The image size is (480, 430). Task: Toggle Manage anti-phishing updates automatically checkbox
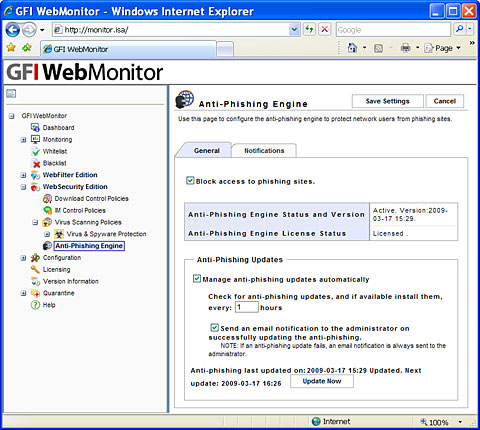click(x=197, y=278)
